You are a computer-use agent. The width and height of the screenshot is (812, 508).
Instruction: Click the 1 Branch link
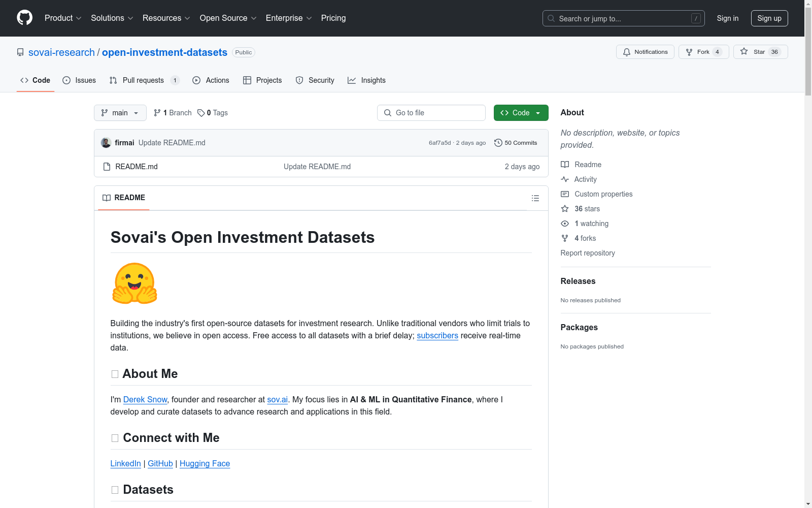pyautogui.click(x=173, y=113)
